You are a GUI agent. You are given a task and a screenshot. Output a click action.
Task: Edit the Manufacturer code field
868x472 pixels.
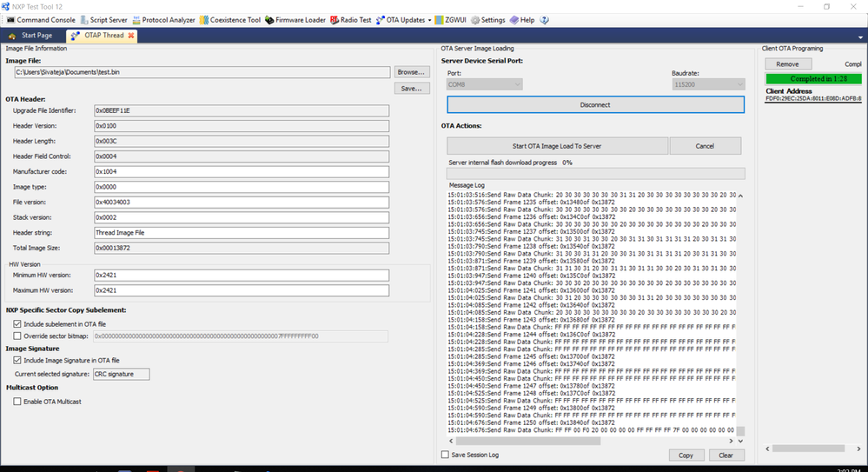(242, 172)
